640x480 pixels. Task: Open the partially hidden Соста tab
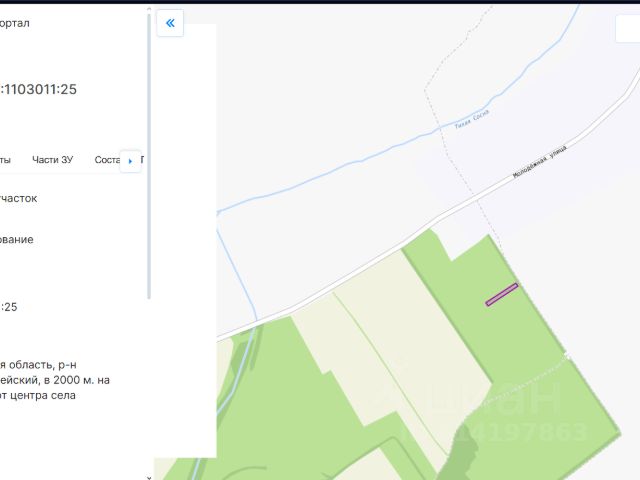[107, 160]
